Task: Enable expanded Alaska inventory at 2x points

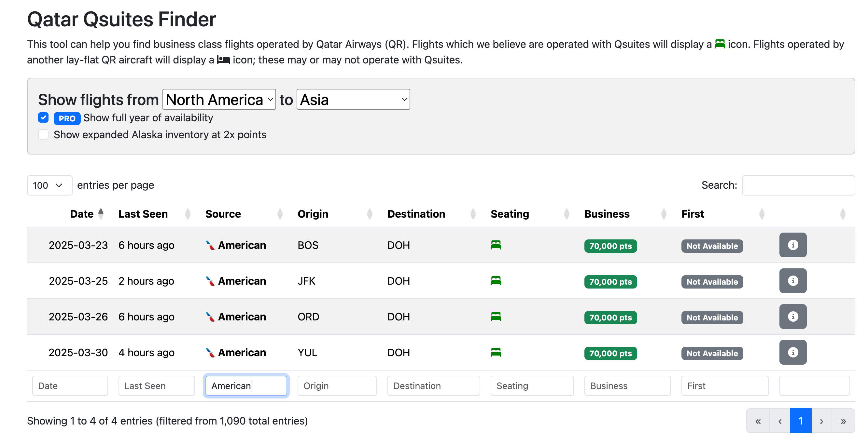Action: 44,135
